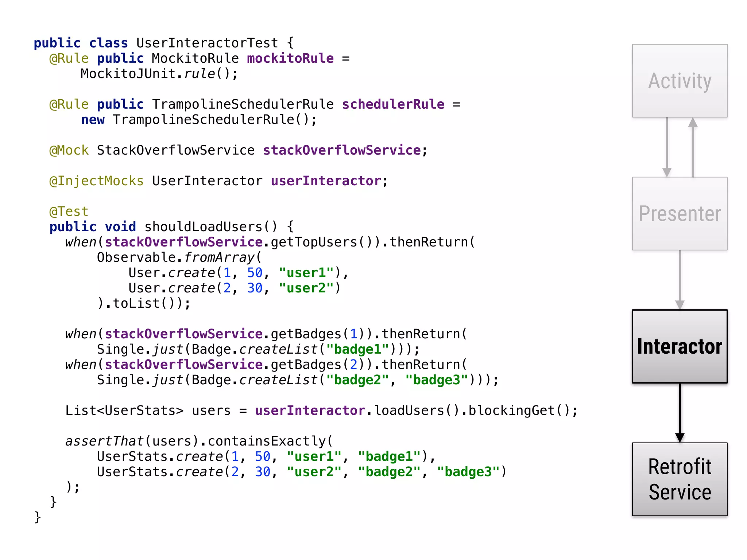Click the UserInteractorTest class name
This screenshot has width=747, height=560.
pyautogui.click(x=207, y=43)
